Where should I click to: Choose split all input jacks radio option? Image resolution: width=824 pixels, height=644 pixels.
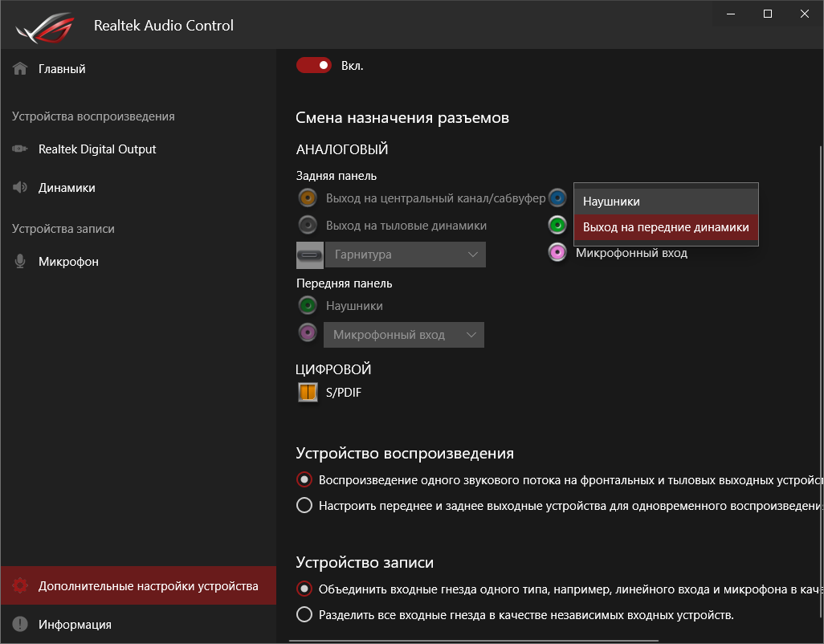pos(304,615)
